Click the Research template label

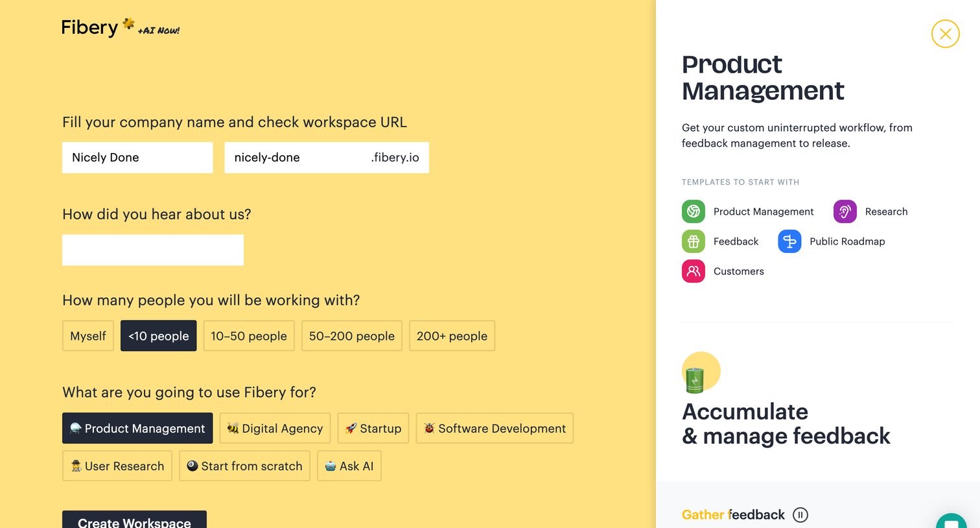pos(886,211)
